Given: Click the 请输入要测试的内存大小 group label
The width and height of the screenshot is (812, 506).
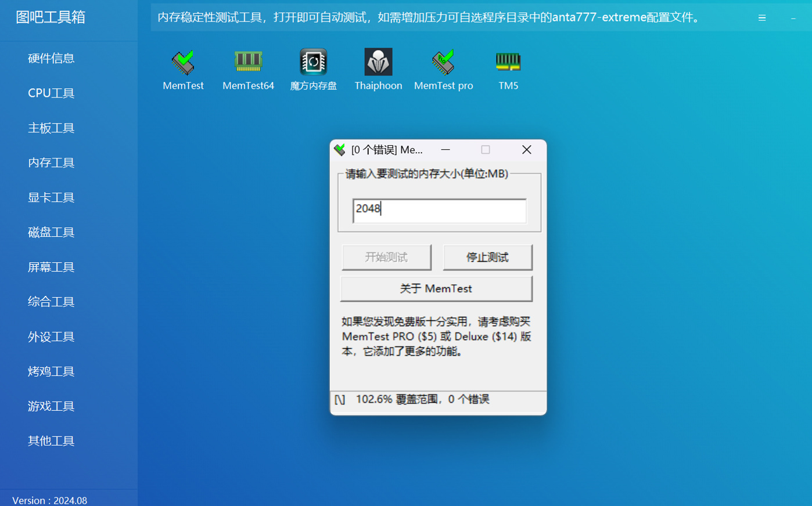Looking at the screenshot, I should click(x=427, y=174).
